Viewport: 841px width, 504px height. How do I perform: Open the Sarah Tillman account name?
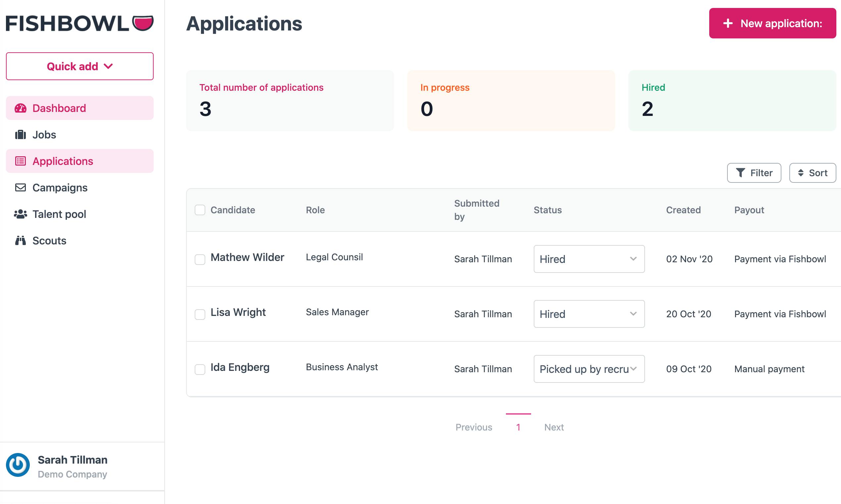pyautogui.click(x=72, y=460)
